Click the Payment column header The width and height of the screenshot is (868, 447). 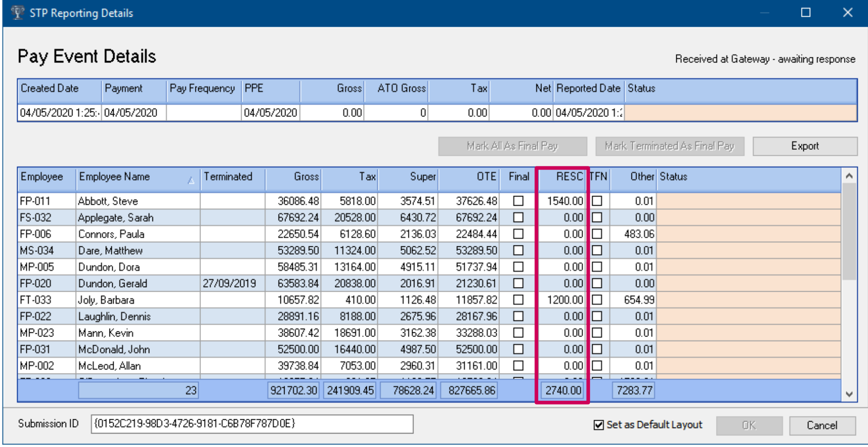click(134, 91)
